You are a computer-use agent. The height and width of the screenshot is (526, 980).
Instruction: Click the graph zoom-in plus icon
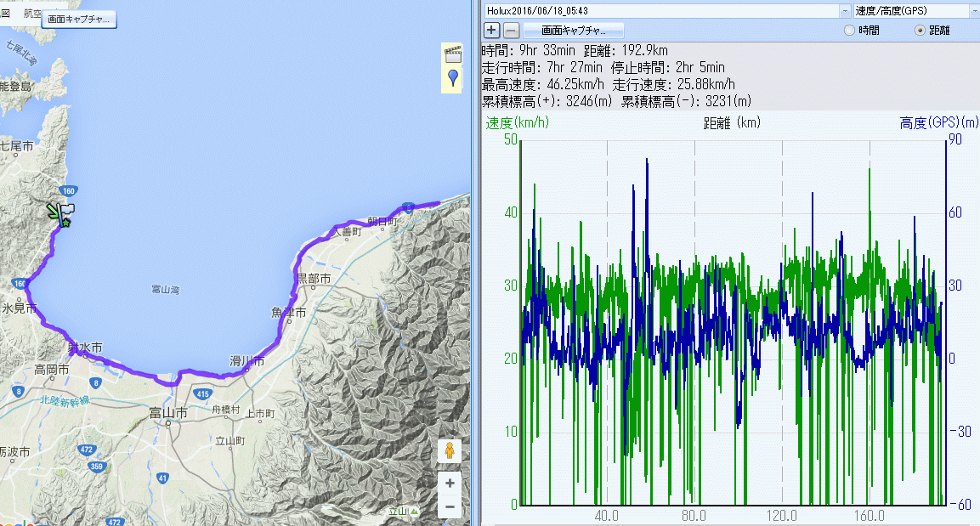(x=493, y=31)
